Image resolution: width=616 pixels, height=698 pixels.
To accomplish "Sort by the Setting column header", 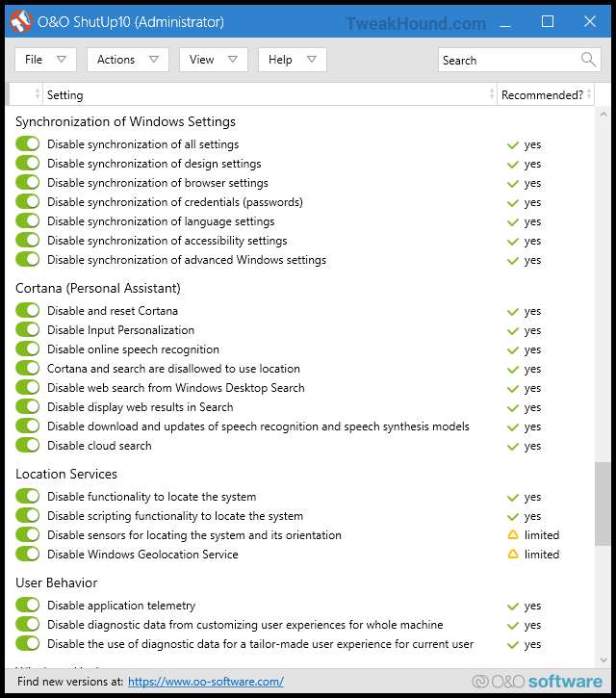I will click(x=269, y=94).
